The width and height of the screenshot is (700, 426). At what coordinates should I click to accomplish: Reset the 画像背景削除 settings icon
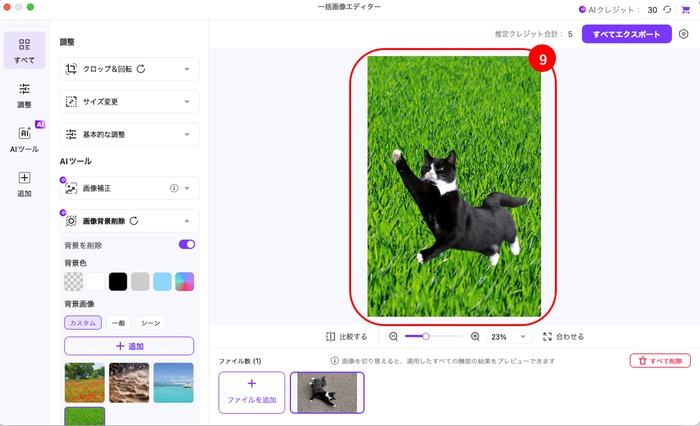pos(134,221)
